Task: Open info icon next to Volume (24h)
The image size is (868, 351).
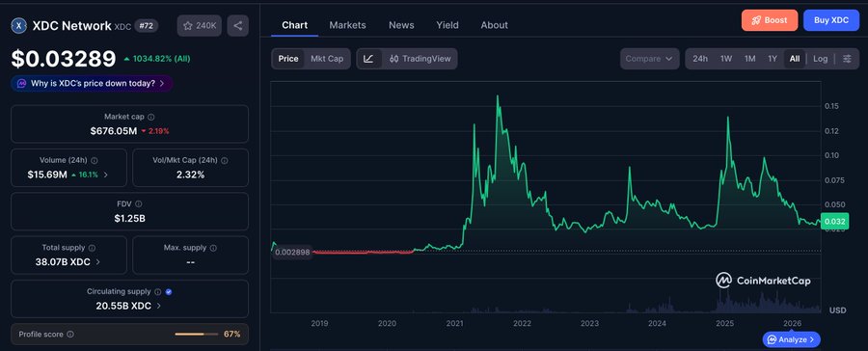Action: click(x=95, y=160)
